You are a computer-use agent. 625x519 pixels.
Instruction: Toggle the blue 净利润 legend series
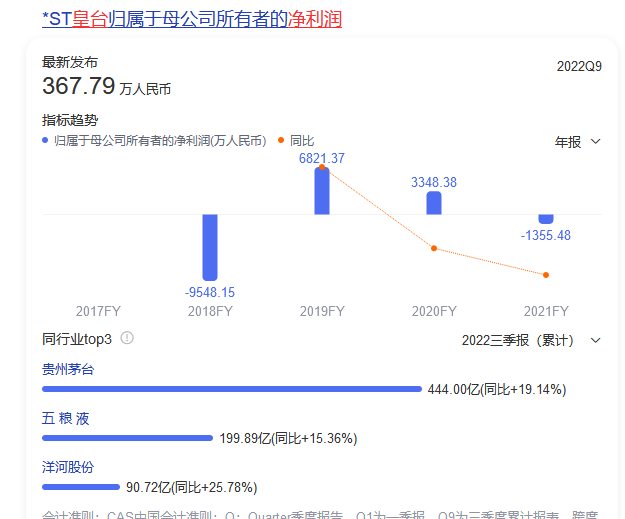(154, 141)
